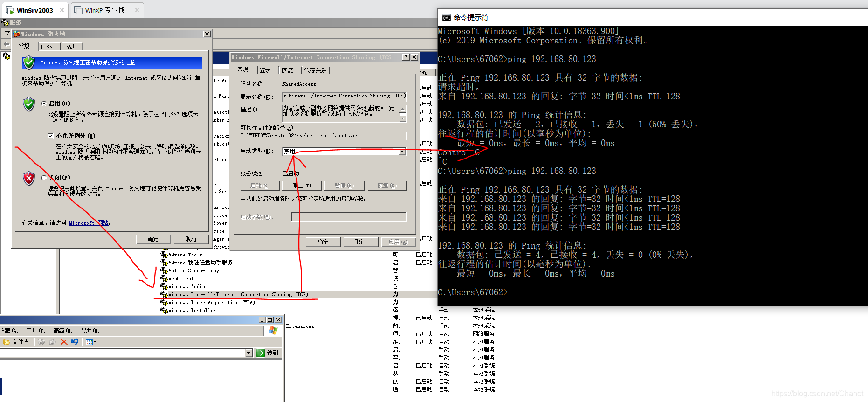This screenshot has width=868, height=402.
Task: Click the red X delete toolbar icon
Action: tap(64, 342)
